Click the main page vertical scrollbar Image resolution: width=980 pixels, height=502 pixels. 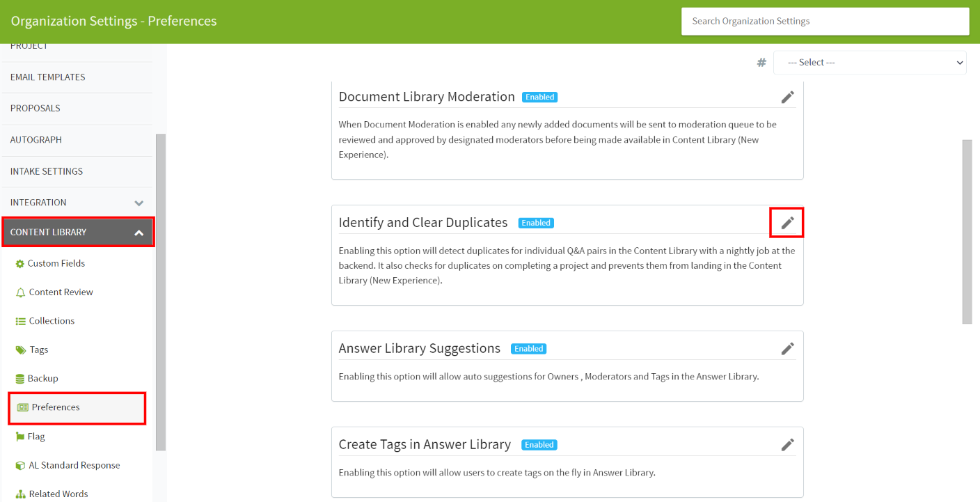click(967, 232)
